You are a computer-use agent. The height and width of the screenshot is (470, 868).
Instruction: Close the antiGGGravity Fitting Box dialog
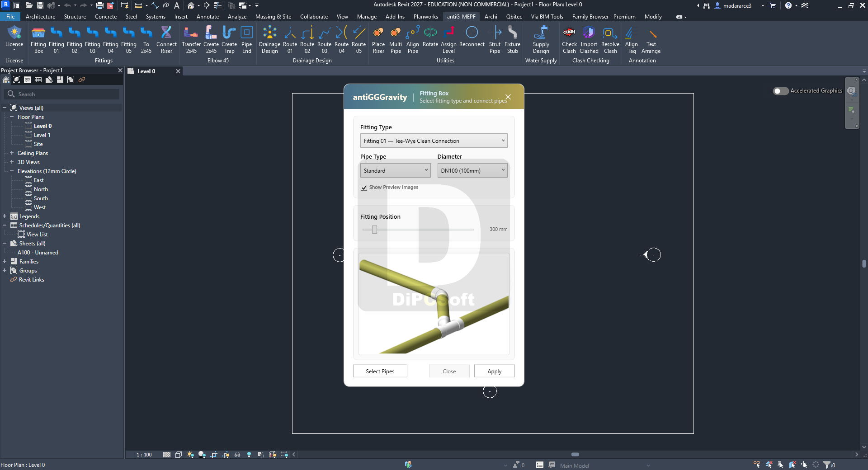(508, 97)
